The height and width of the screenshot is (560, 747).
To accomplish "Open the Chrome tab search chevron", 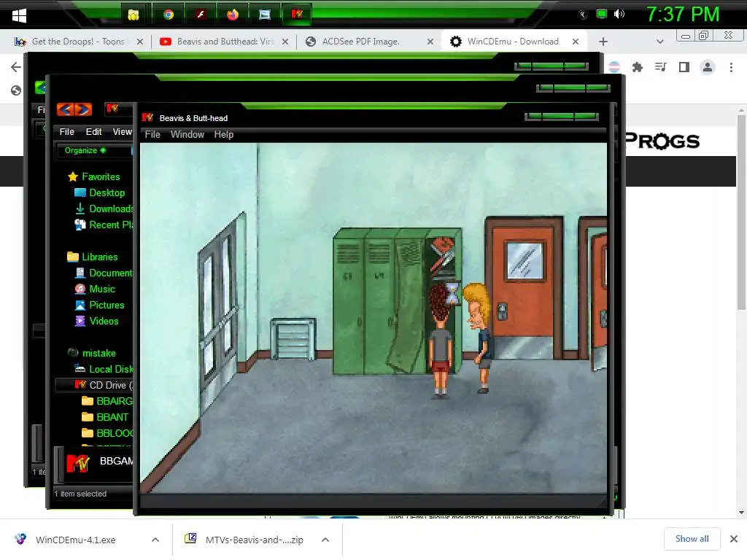I will [x=659, y=42].
